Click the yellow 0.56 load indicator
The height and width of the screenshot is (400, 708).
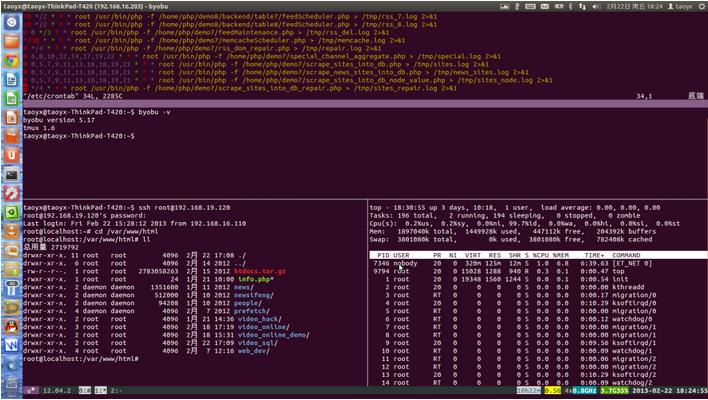click(553, 390)
